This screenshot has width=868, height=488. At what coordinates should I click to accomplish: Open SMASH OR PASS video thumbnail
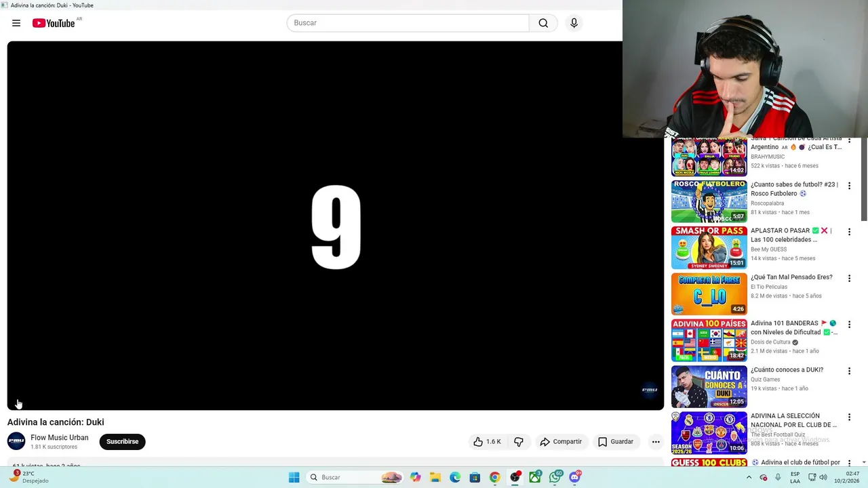pyautogui.click(x=709, y=247)
